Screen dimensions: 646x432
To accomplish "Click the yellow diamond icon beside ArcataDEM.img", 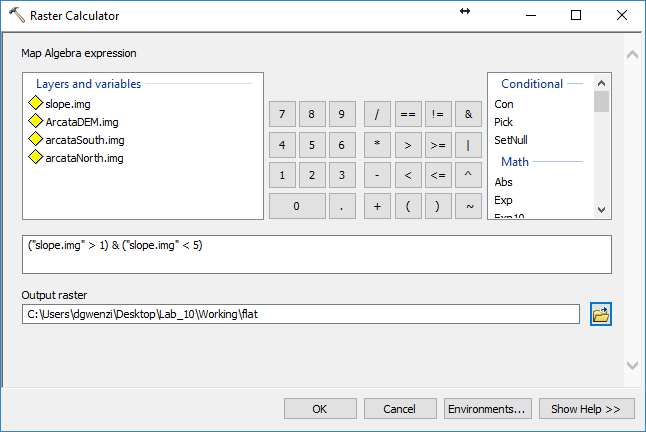I will [x=36, y=121].
